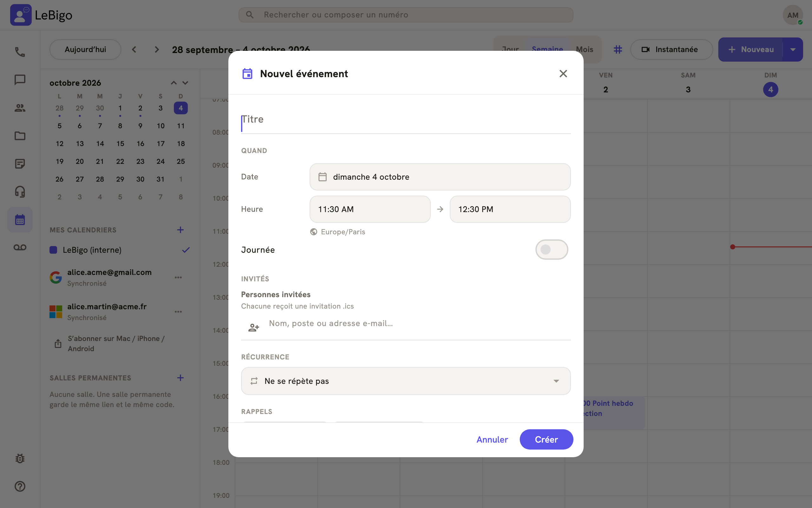
Task: Open the calendar sidebar icon
Action: click(20, 220)
